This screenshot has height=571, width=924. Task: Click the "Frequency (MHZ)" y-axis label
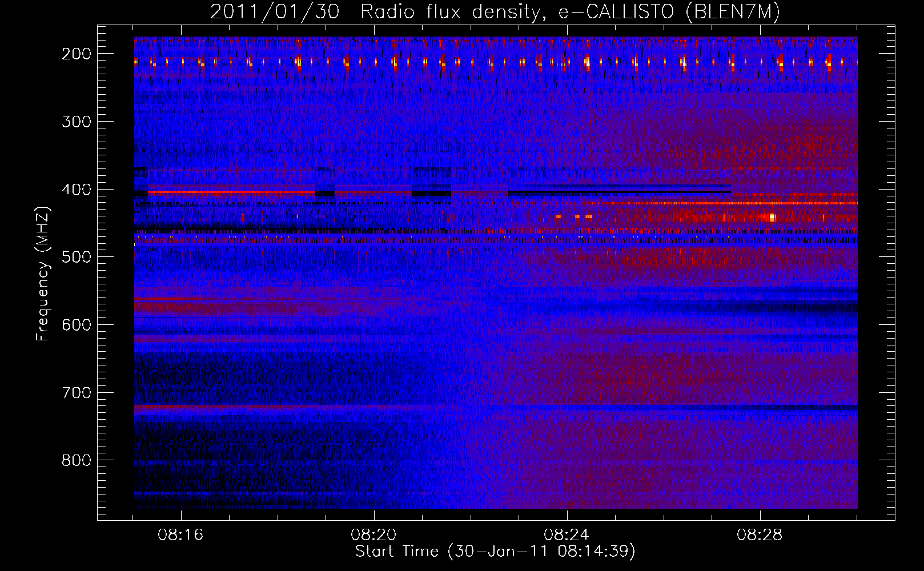43,274
